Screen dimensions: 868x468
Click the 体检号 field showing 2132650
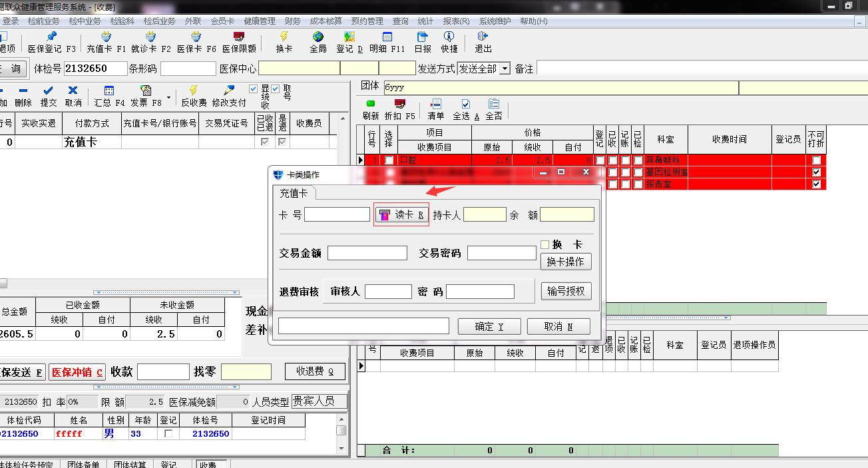tap(95, 68)
